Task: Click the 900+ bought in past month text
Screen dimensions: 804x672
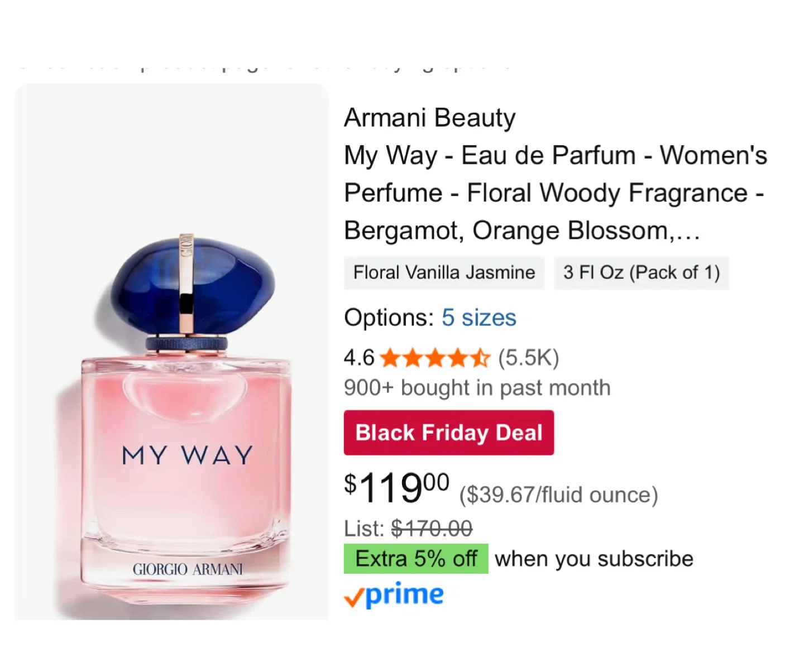Action: pyautogui.click(x=477, y=387)
